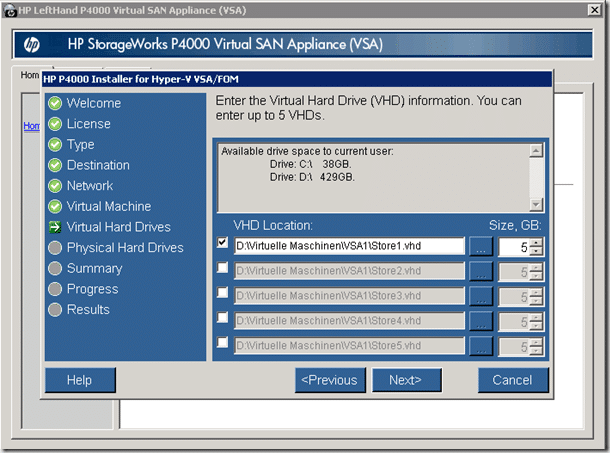Screen dimensions: 610x453
Task: Click the Home link in background window
Action: click(32, 126)
